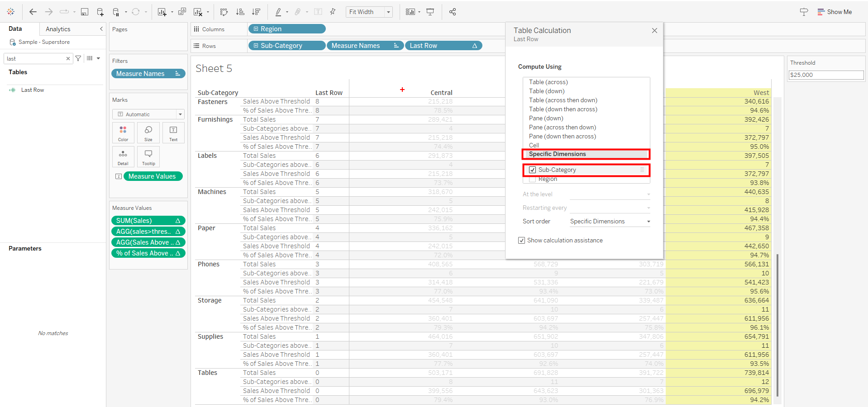868x407 pixels.
Task: Click the Save workbook icon
Action: click(x=85, y=12)
